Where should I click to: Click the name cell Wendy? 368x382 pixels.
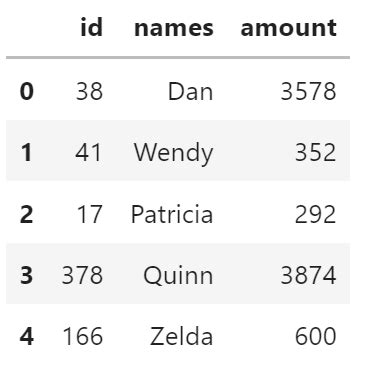tap(174, 153)
